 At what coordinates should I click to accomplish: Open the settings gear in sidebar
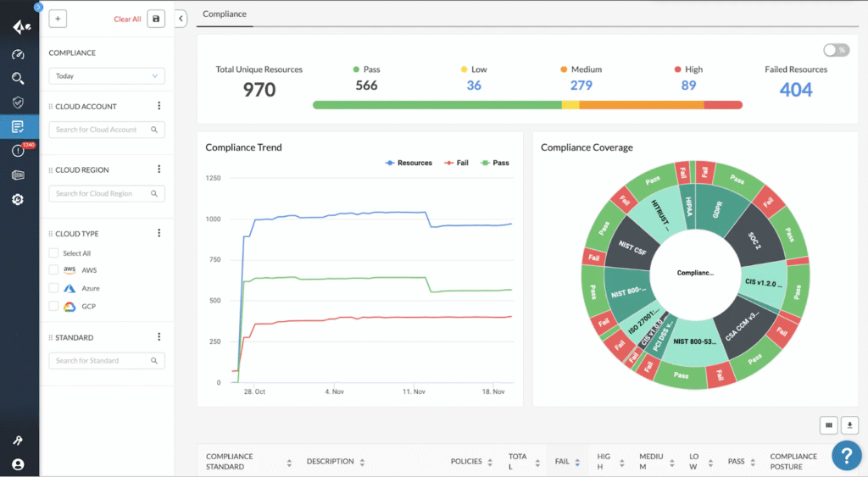coord(18,199)
